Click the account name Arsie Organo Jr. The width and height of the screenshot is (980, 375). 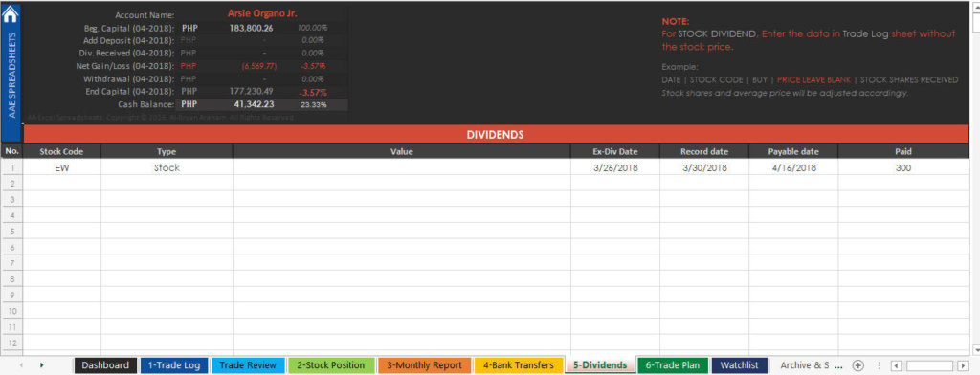(x=262, y=13)
